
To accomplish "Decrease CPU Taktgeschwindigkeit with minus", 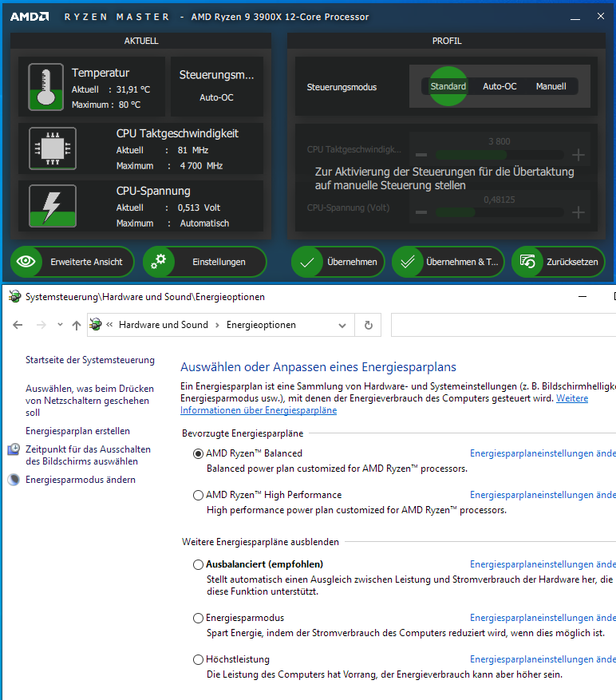I will 421,155.
